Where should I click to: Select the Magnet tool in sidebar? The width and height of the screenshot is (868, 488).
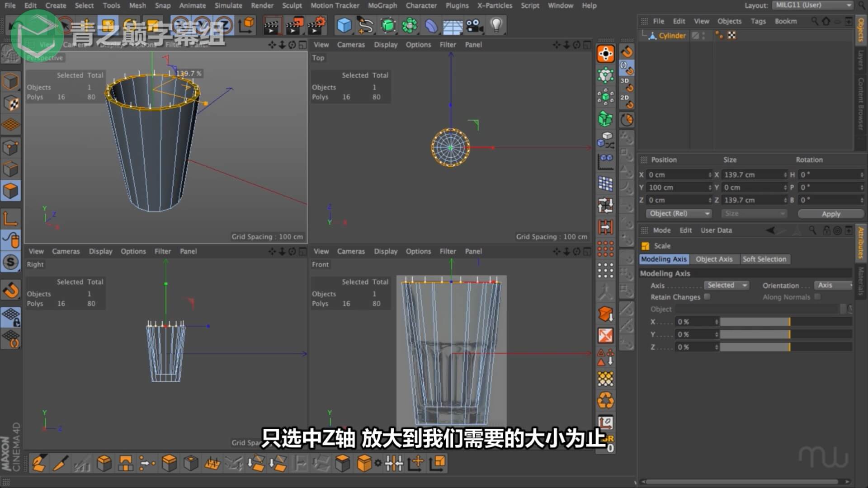point(11,290)
